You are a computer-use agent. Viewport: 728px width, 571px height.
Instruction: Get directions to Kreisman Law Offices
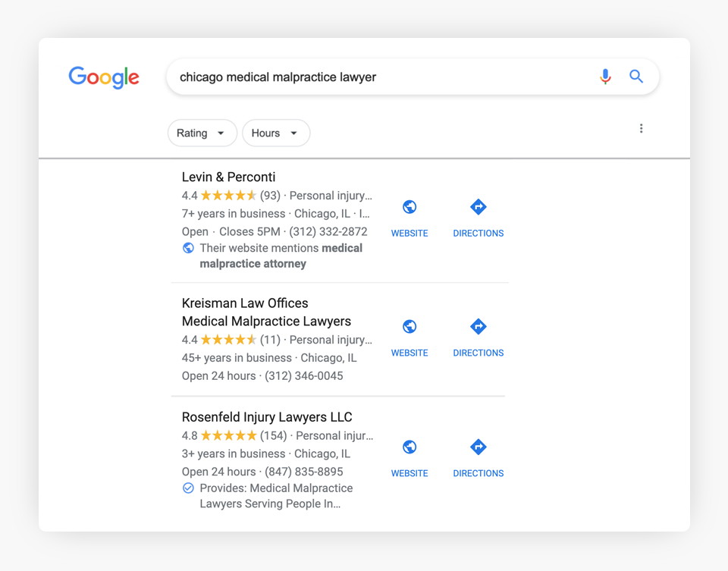pos(478,327)
